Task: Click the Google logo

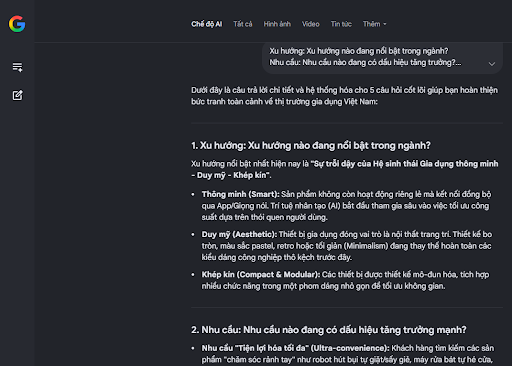Action: click(x=17, y=24)
